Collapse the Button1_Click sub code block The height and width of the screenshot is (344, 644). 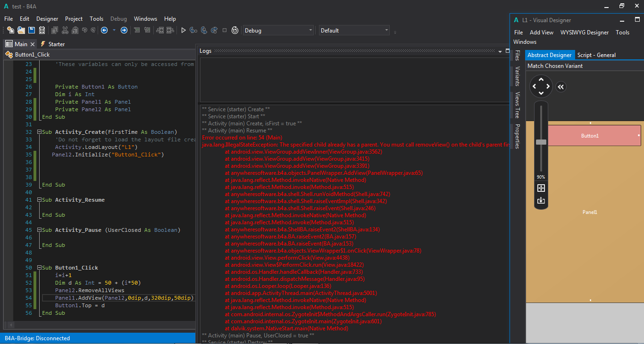click(x=39, y=268)
